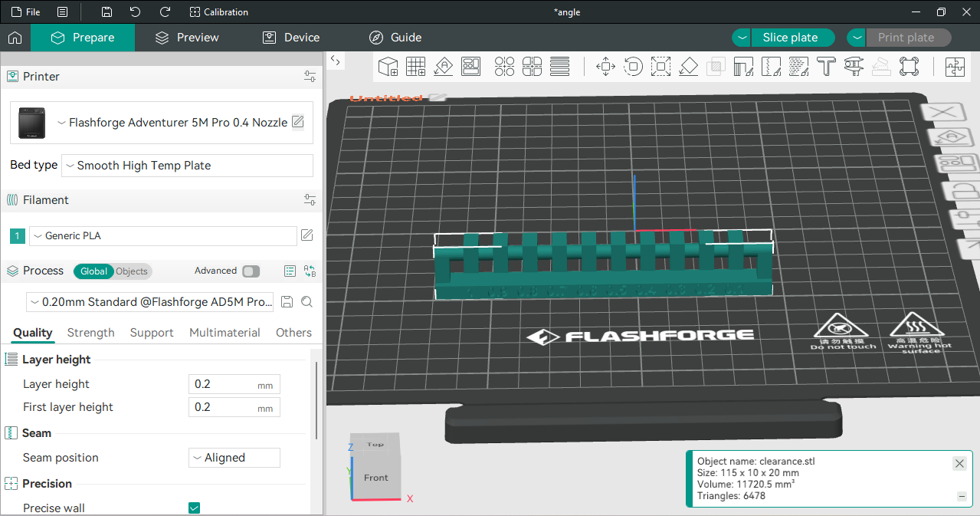Click the Add object cube icon
This screenshot has width=980, height=516.
[x=388, y=67]
